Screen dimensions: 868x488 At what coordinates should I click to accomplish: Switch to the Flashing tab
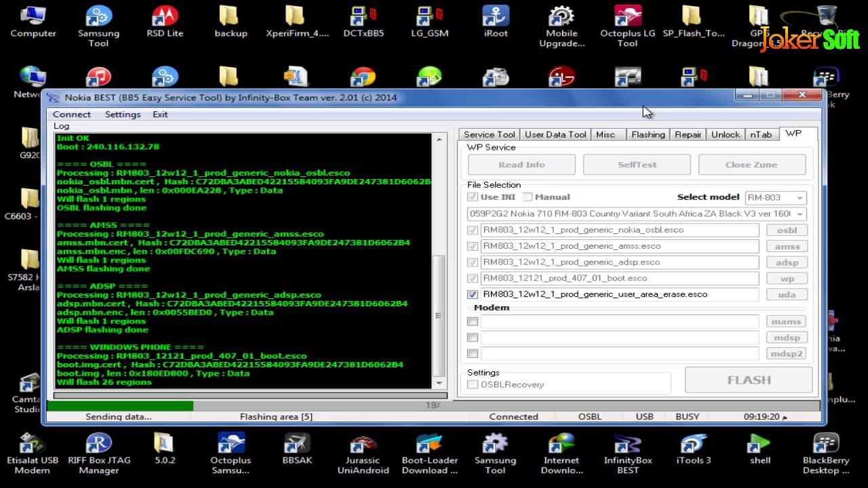(x=648, y=134)
